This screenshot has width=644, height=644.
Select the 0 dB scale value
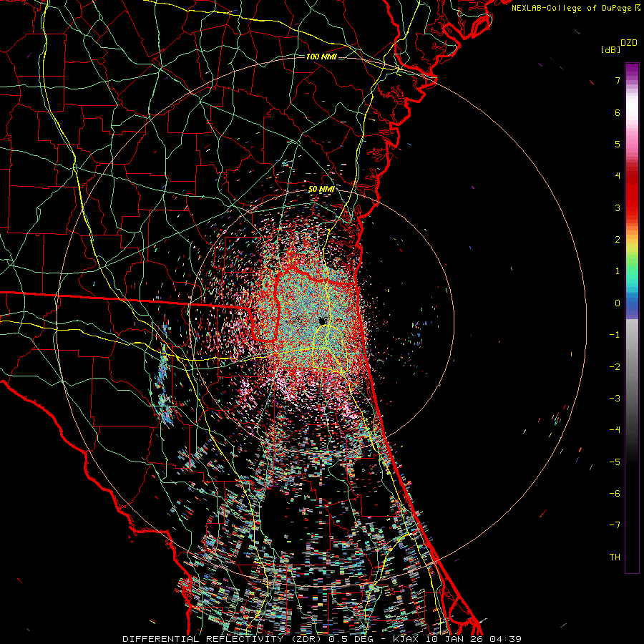pos(618,303)
